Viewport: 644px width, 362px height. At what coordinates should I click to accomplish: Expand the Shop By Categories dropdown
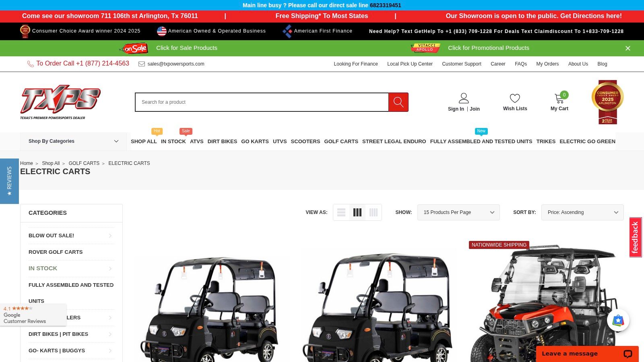pos(73,141)
